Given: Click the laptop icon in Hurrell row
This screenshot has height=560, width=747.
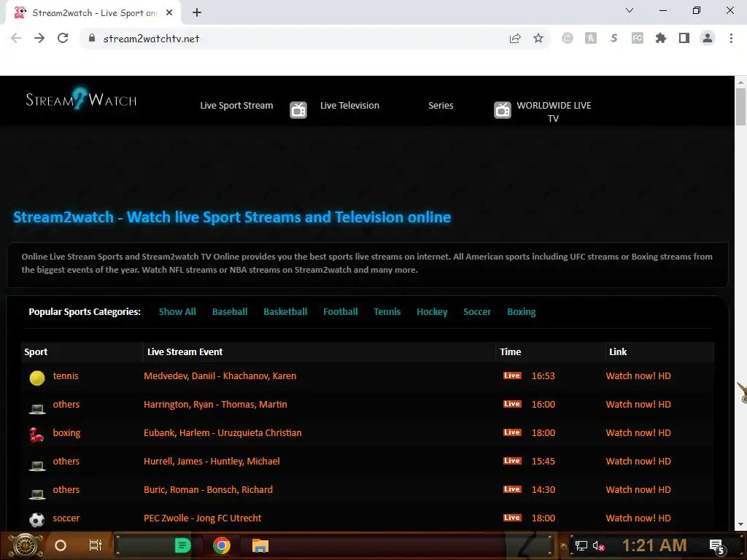Looking at the screenshot, I should pyautogui.click(x=37, y=464).
